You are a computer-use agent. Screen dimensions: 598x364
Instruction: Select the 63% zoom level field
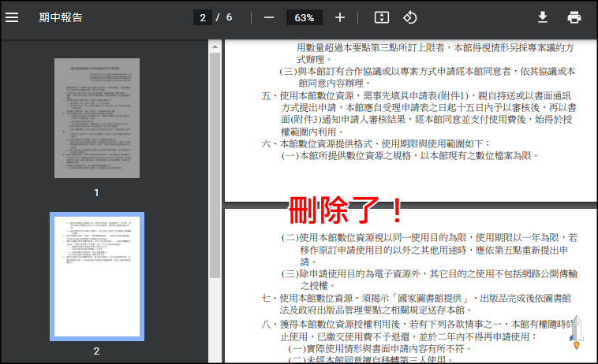(305, 17)
